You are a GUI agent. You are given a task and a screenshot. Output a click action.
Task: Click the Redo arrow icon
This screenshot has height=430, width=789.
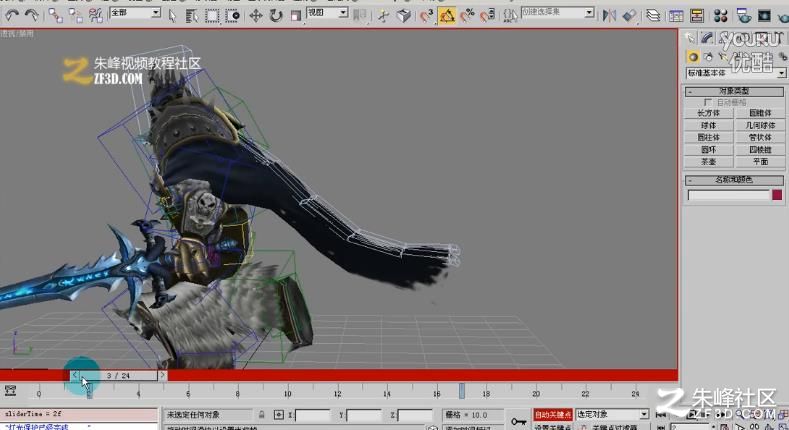(31, 16)
